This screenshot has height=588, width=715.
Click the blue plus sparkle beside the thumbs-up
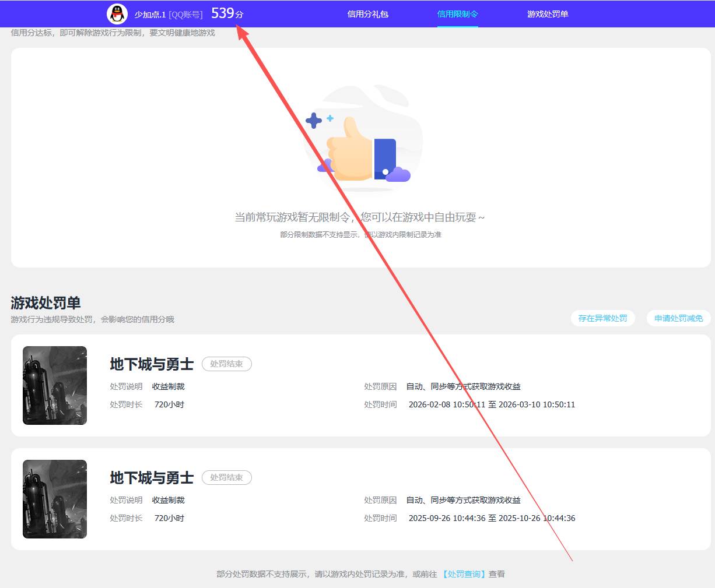point(314,121)
